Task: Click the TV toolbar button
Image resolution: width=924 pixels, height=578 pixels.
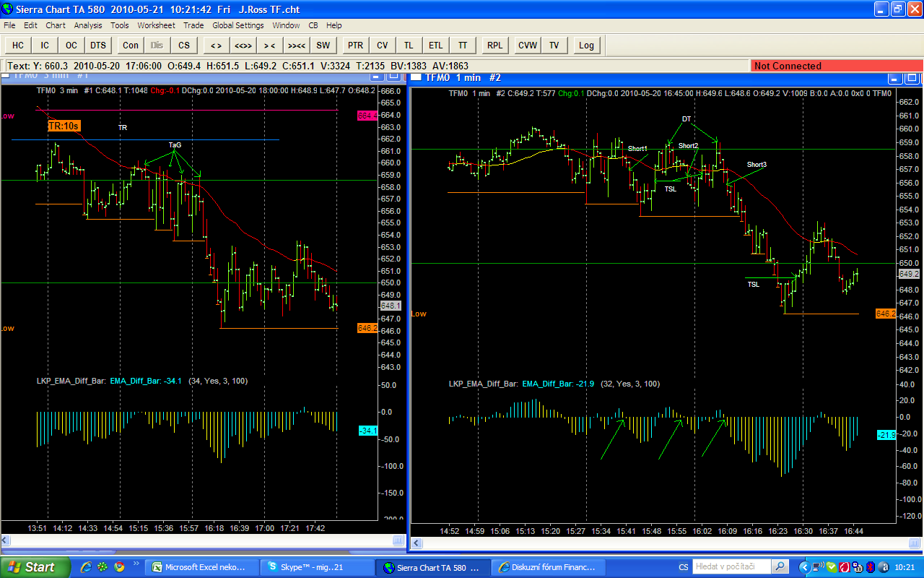Action: point(554,45)
